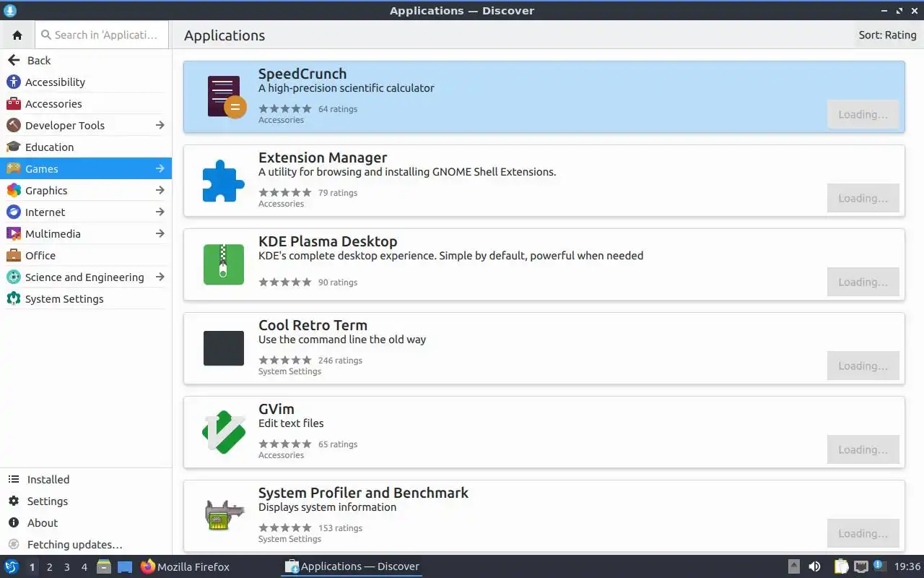Click the System Settings icon

[14, 299]
